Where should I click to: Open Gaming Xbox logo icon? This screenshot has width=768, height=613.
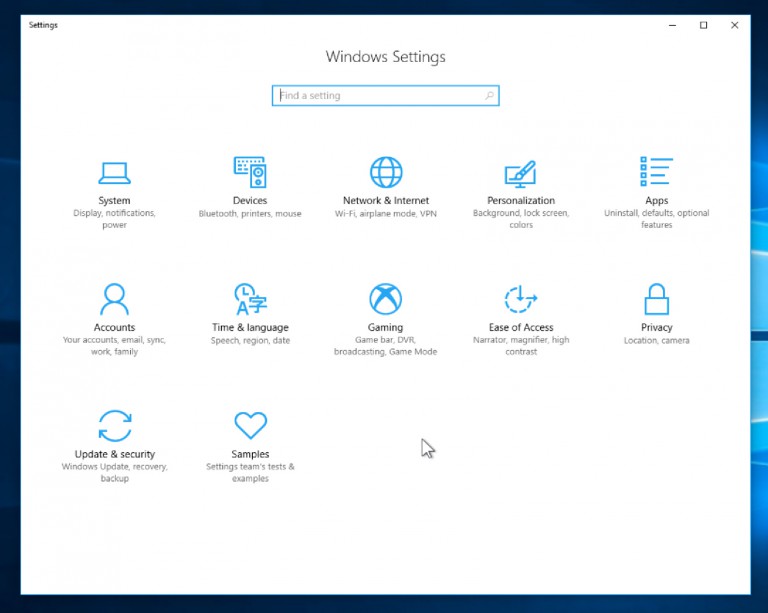pos(385,299)
